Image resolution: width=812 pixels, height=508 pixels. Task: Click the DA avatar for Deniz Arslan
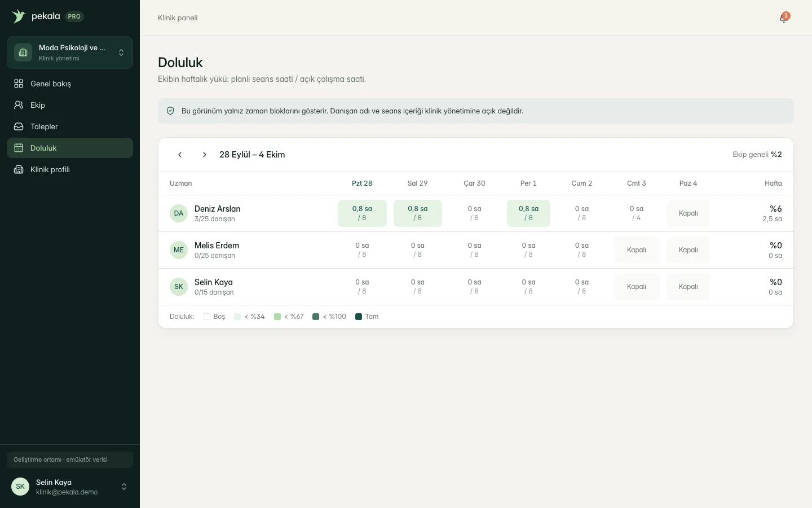tap(179, 213)
